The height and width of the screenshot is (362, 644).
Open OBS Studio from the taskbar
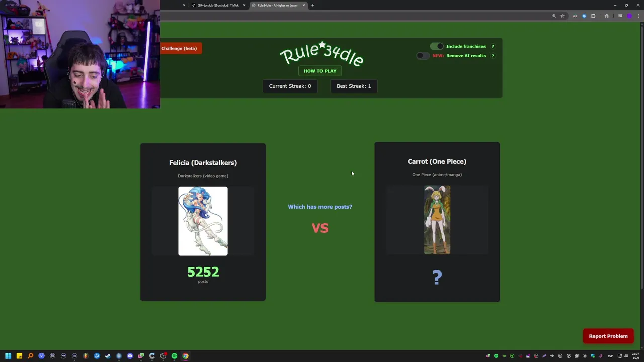pos(163,356)
